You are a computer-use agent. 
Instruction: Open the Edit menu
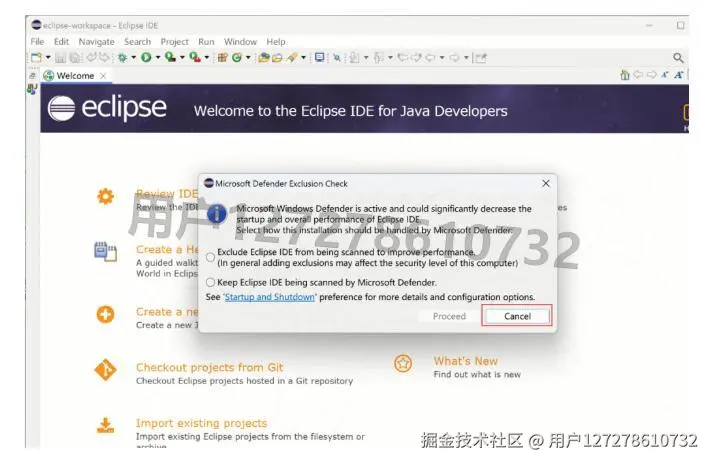pos(61,42)
